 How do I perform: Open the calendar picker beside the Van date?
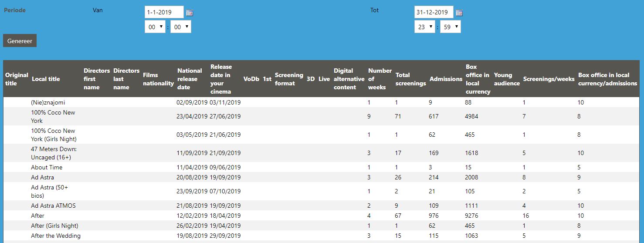point(189,13)
